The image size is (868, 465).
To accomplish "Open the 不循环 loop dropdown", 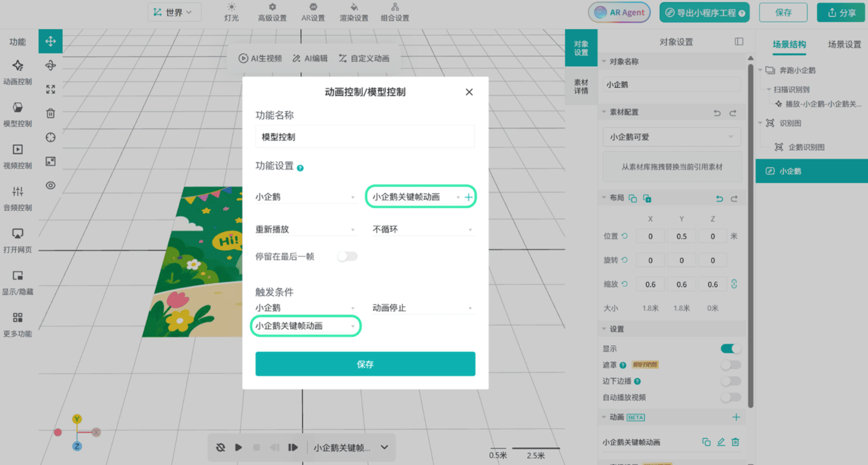I will tap(423, 230).
